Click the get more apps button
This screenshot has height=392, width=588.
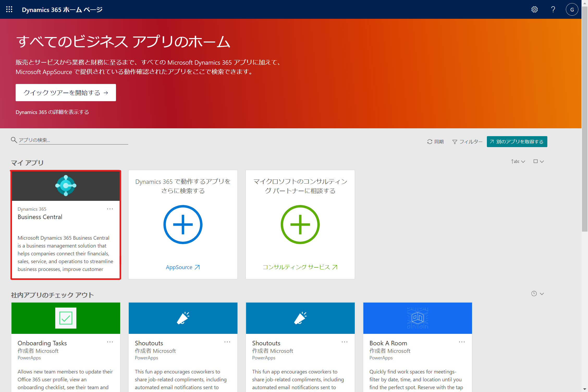517,142
